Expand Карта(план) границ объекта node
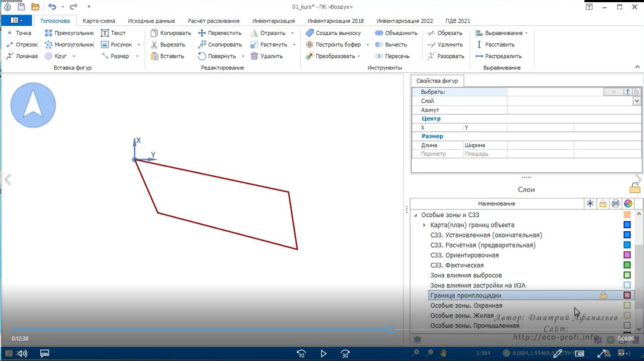The image size is (644, 361). tap(424, 225)
